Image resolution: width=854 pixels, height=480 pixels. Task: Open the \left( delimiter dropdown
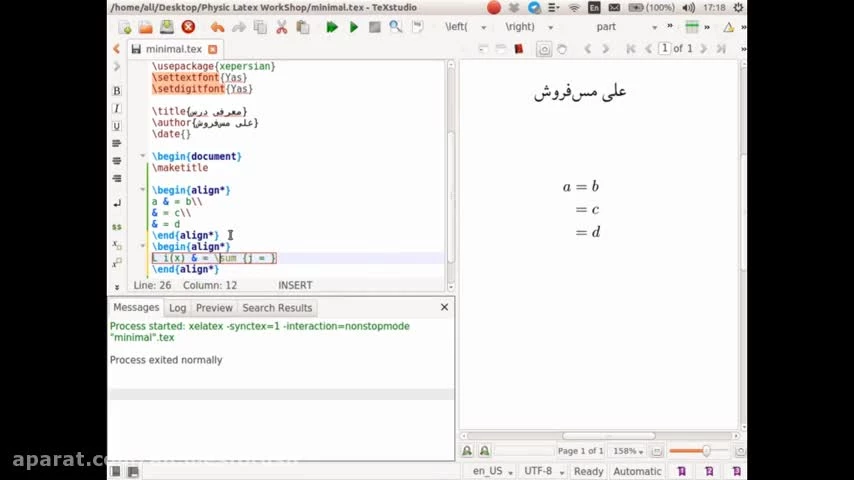click(466, 27)
